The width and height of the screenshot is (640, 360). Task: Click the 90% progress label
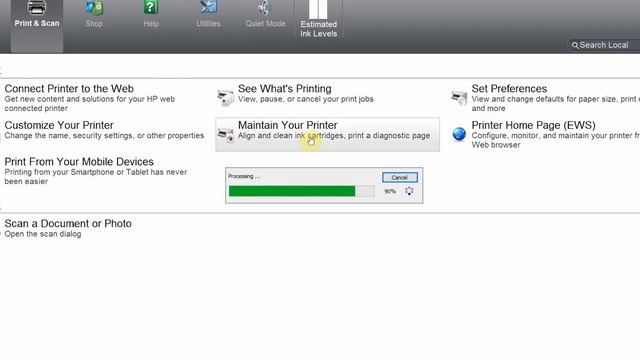point(390,191)
